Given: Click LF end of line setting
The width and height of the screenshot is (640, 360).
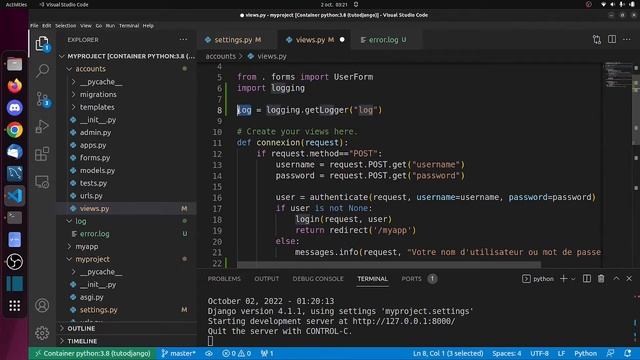Looking at the screenshot, I should [561, 353].
